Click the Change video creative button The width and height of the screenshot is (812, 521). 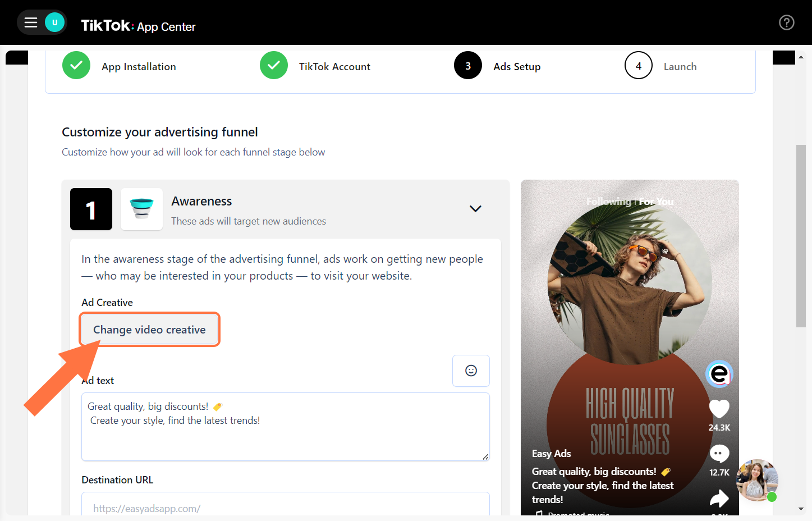pos(149,330)
